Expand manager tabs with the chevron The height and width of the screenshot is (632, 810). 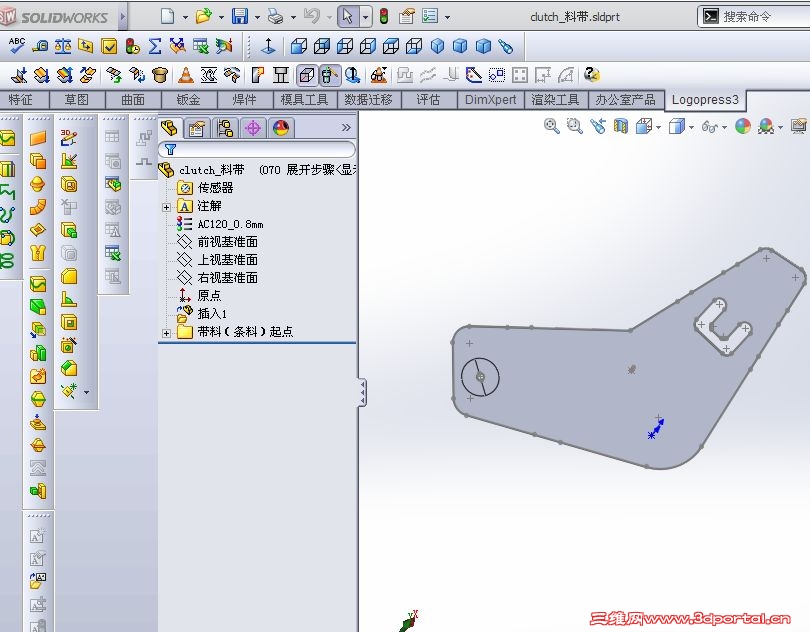coord(346,127)
